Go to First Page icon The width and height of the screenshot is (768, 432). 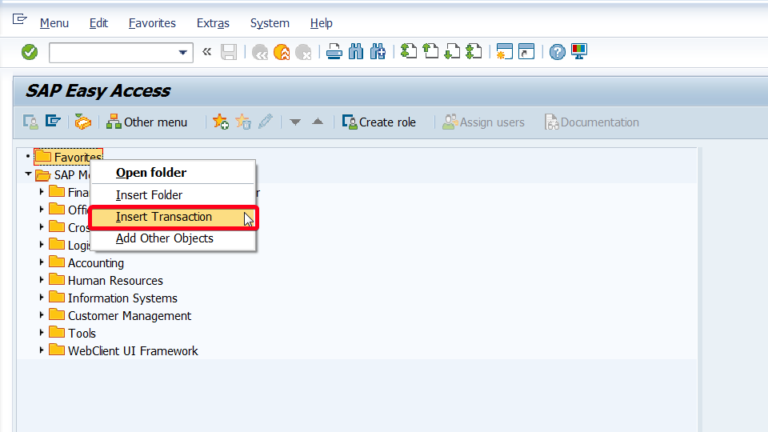(408, 51)
